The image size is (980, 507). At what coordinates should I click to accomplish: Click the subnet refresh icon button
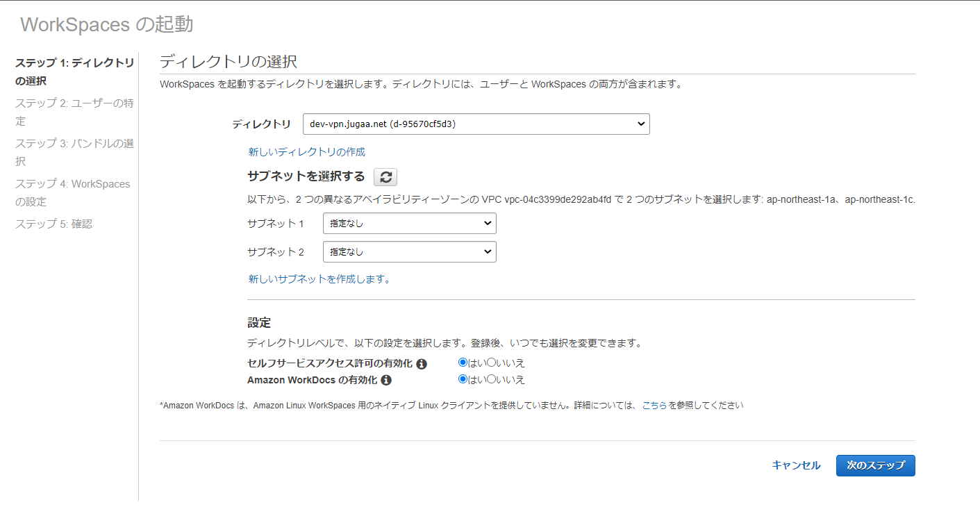[385, 177]
